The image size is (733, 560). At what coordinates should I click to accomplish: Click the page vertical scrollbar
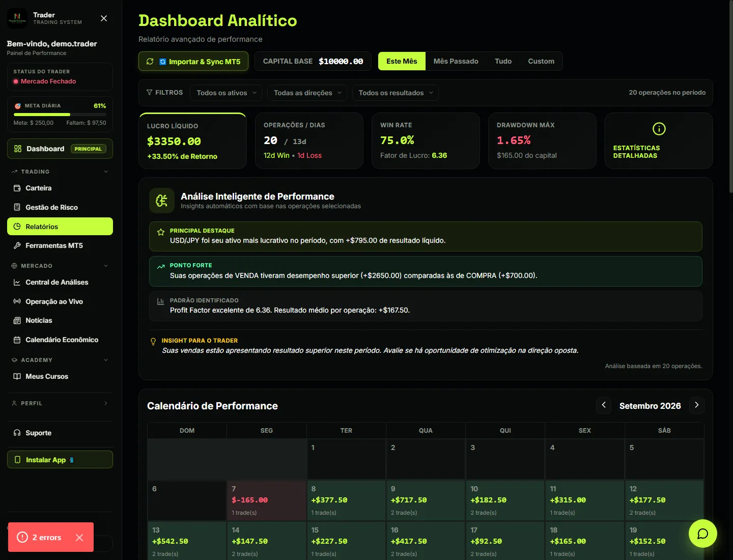click(731, 97)
